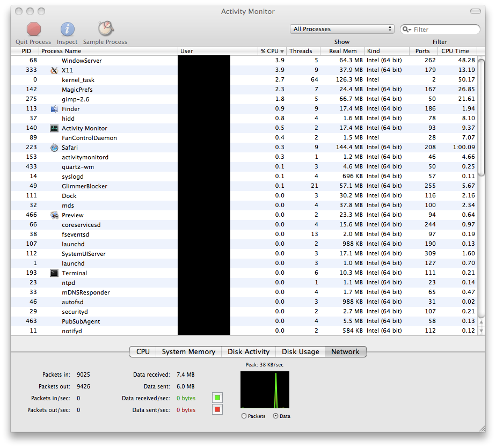The width and height of the screenshot is (496, 448).
Task: Click the magnifier icon in Filter field
Action: (406, 30)
